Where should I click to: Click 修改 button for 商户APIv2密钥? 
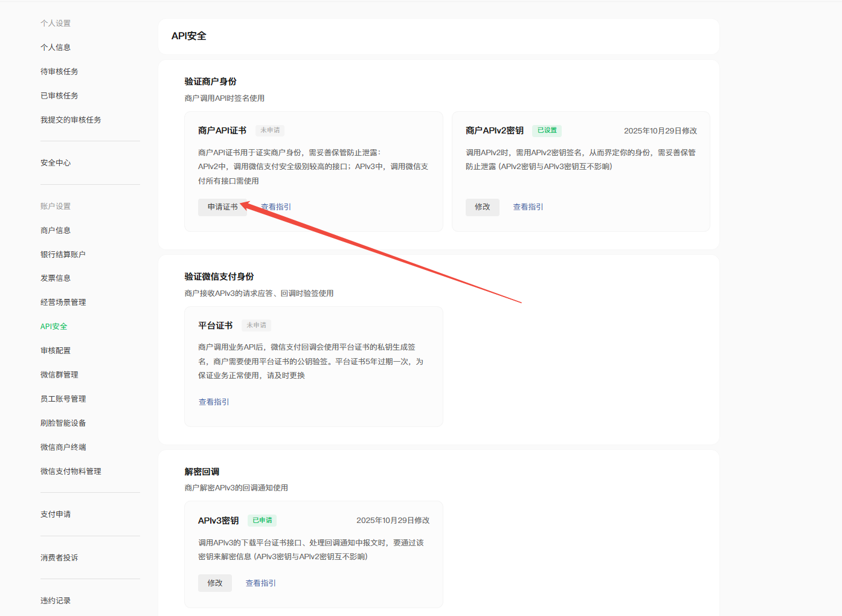482,207
